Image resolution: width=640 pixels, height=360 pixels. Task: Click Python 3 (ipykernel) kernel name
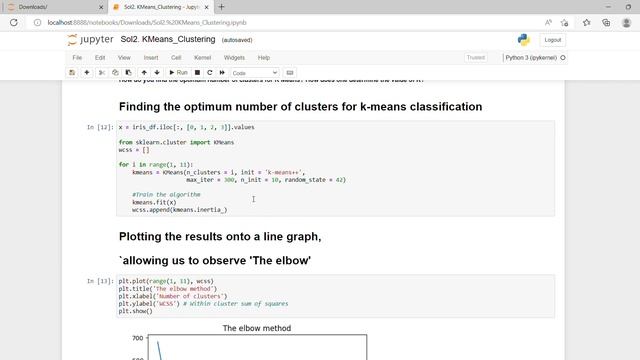point(531,58)
